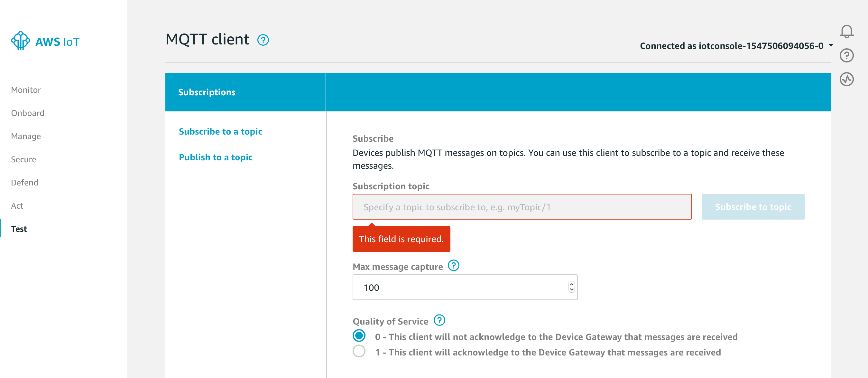This screenshot has width=868, height=378.
Task: Select Quality of Service 1 option
Action: (x=359, y=351)
